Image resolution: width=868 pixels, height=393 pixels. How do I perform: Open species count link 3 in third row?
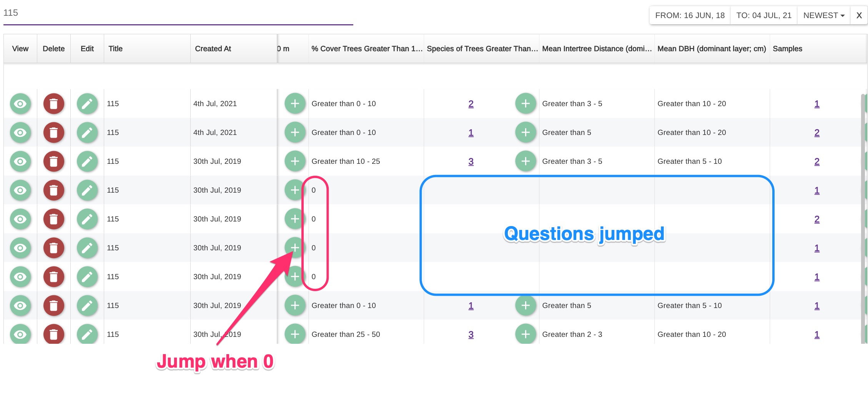471,162
